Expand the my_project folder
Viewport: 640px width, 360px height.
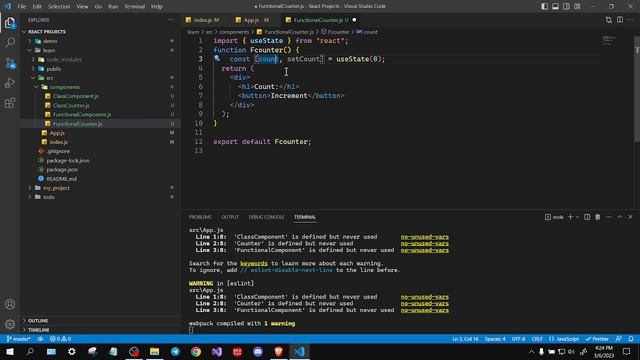[100, 188]
